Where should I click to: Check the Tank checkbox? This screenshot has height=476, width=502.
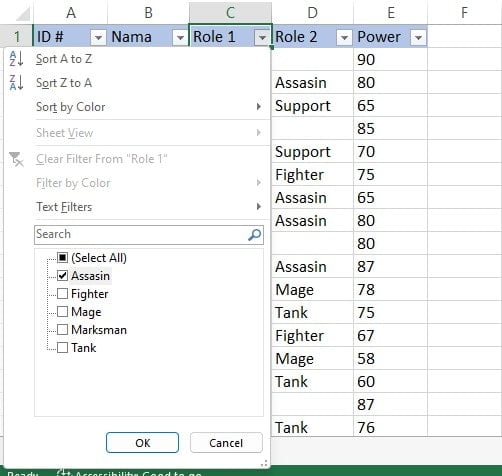pos(62,347)
